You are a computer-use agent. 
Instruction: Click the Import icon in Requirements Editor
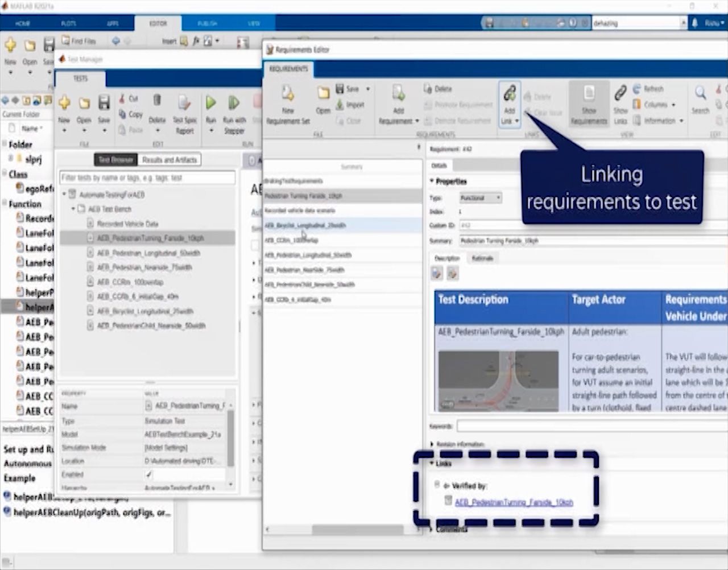[350, 104]
